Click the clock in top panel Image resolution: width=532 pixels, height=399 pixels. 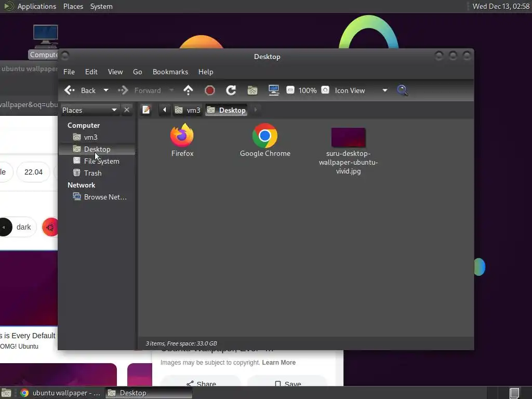coord(501,6)
